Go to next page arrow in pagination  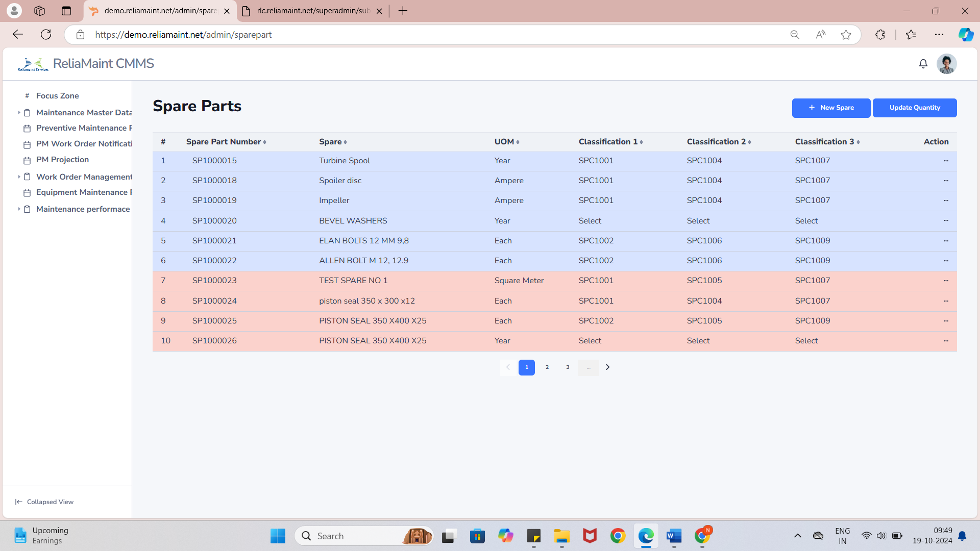[x=607, y=367]
